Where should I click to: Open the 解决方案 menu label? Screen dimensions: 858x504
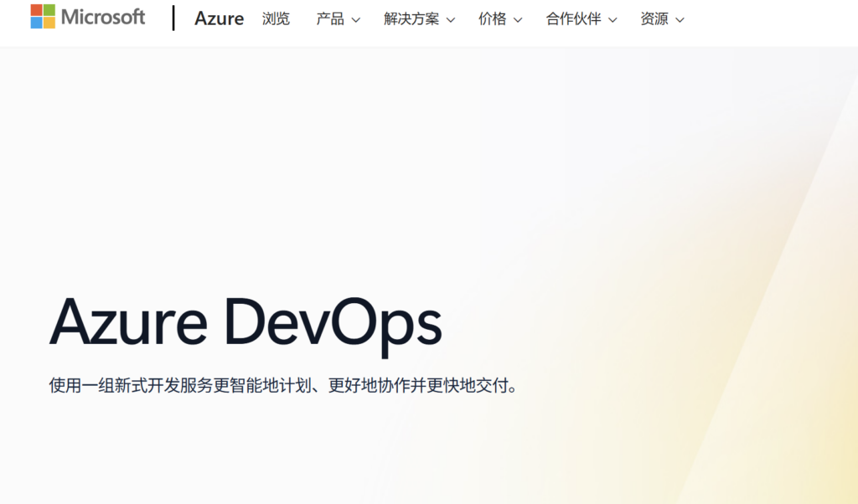(411, 19)
